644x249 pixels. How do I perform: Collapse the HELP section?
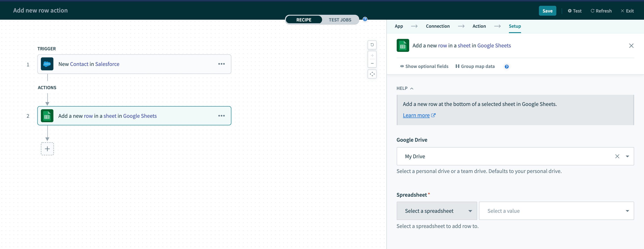click(x=405, y=88)
